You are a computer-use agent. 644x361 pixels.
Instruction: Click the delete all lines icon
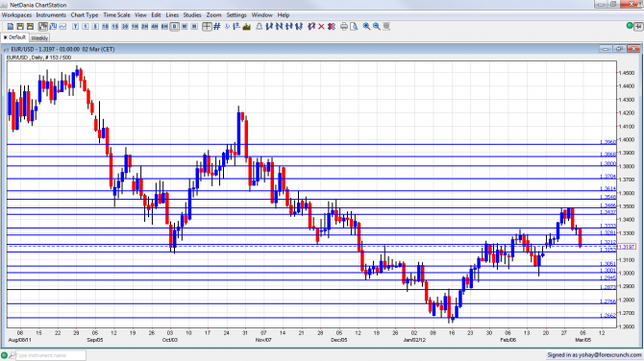pos(332,27)
